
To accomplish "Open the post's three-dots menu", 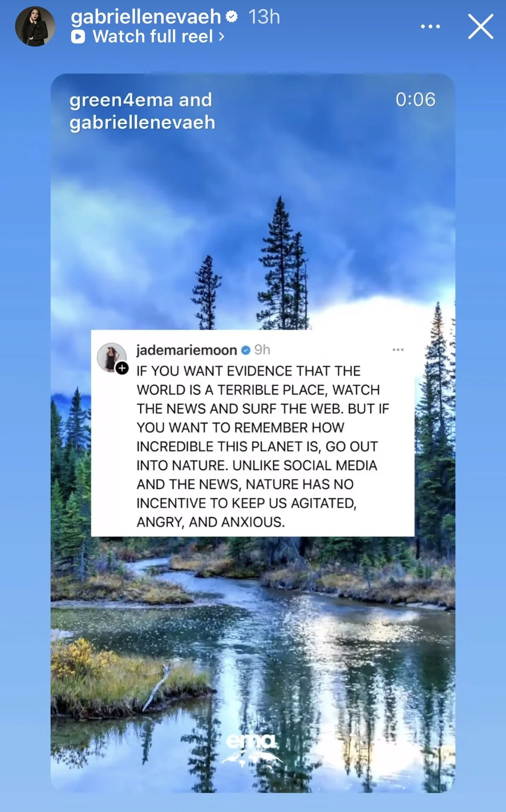I will click(x=398, y=349).
